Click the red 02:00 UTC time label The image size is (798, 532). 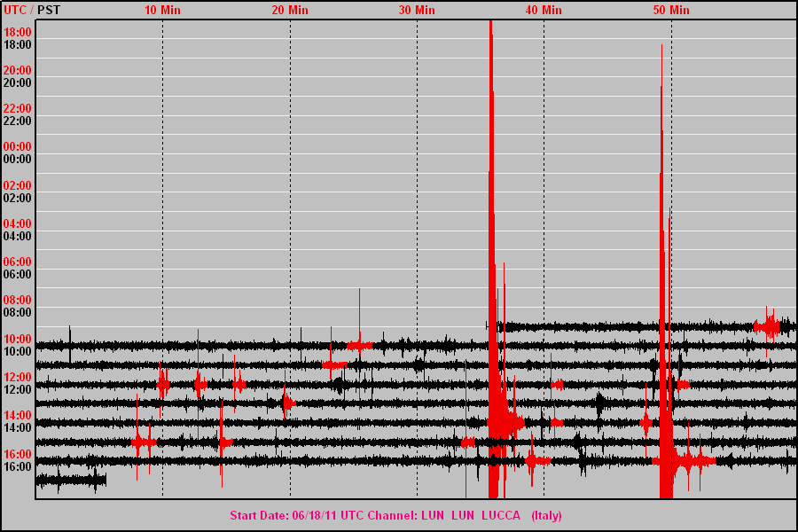coord(18,185)
